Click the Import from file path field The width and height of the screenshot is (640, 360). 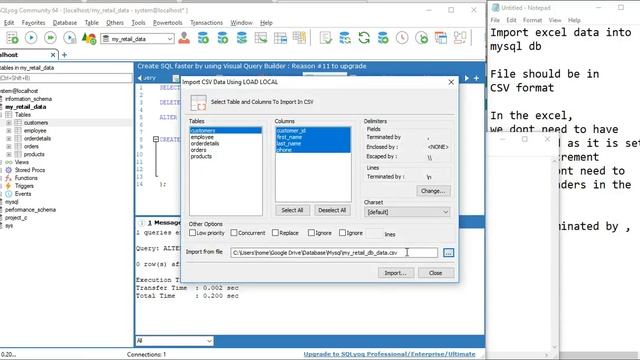point(334,253)
